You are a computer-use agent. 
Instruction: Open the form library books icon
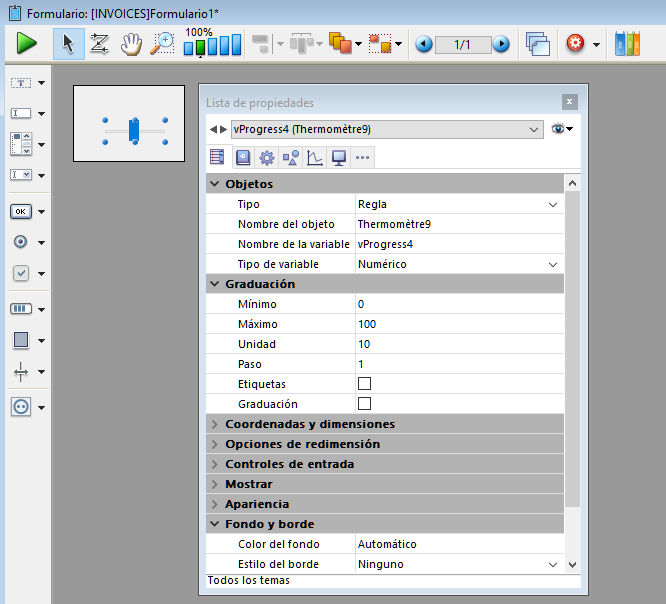pos(627,44)
